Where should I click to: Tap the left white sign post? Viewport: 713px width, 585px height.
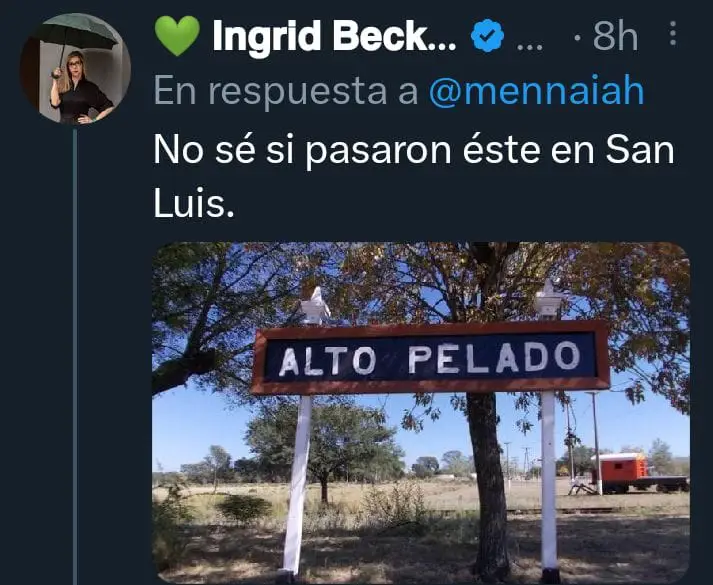pyautogui.click(x=297, y=484)
